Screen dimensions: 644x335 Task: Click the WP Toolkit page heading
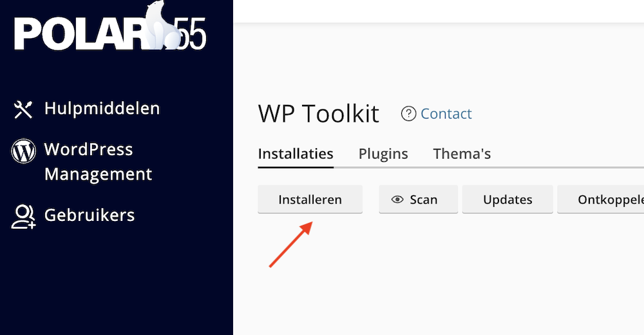click(x=319, y=114)
